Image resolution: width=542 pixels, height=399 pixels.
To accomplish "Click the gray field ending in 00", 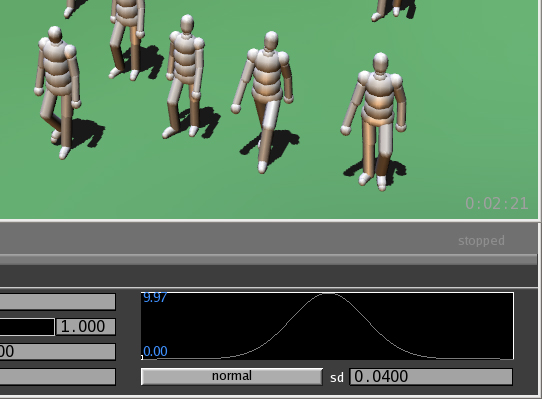I will (x=57, y=352).
